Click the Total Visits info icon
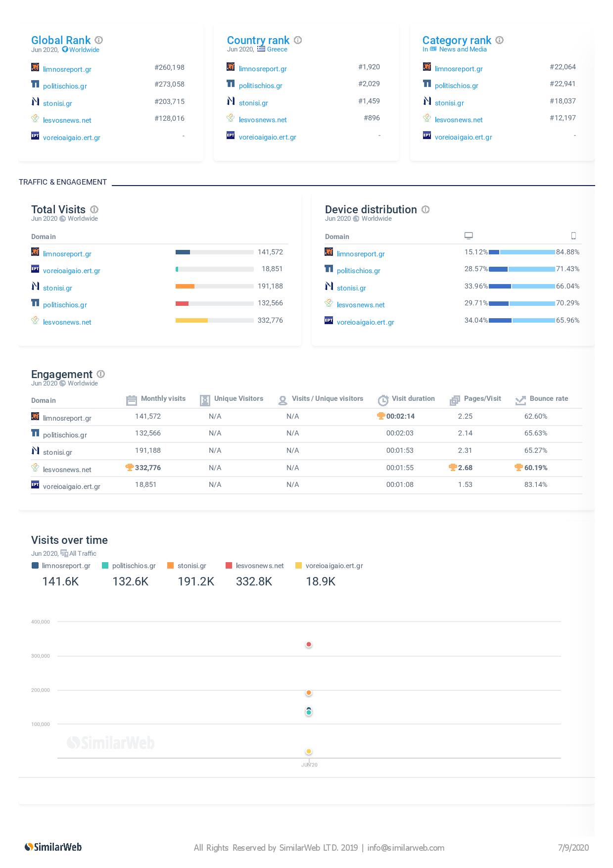 (x=94, y=209)
